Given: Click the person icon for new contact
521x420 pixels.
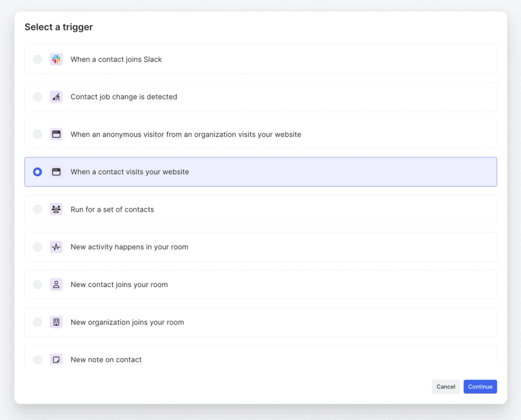Looking at the screenshot, I should [56, 285].
